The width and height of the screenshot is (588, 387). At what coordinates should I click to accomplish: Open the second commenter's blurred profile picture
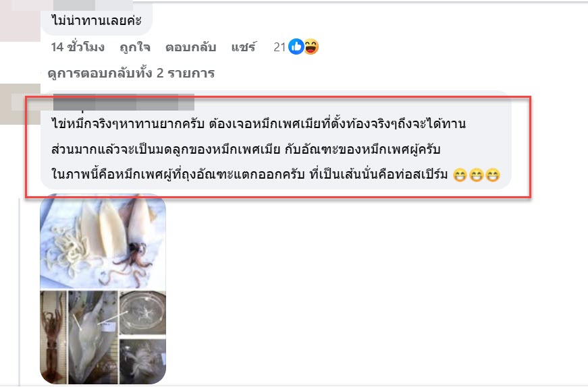pyautogui.click(x=20, y=104)
